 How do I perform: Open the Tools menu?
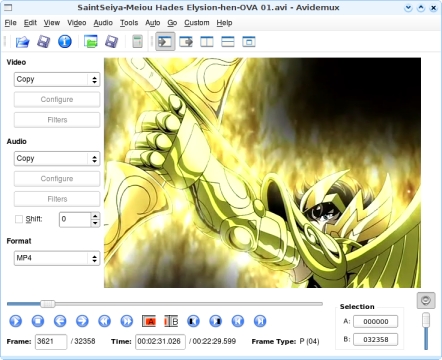click(x=129, y=23)
